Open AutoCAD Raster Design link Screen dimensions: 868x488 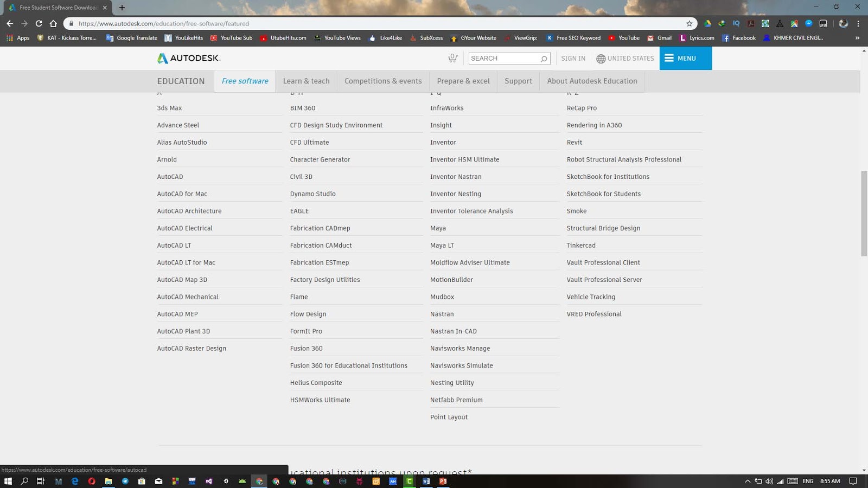(192, 349)
